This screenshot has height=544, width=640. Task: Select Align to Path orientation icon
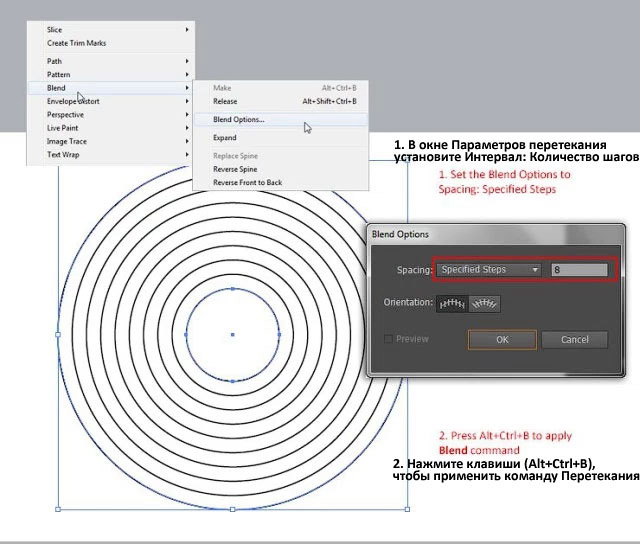(x=484, y=304)
